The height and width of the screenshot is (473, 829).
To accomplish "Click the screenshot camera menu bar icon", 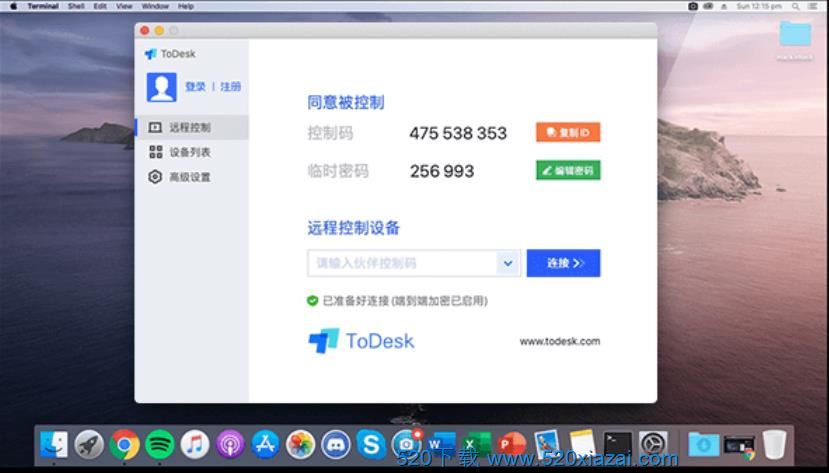I will tap(693, 6).
